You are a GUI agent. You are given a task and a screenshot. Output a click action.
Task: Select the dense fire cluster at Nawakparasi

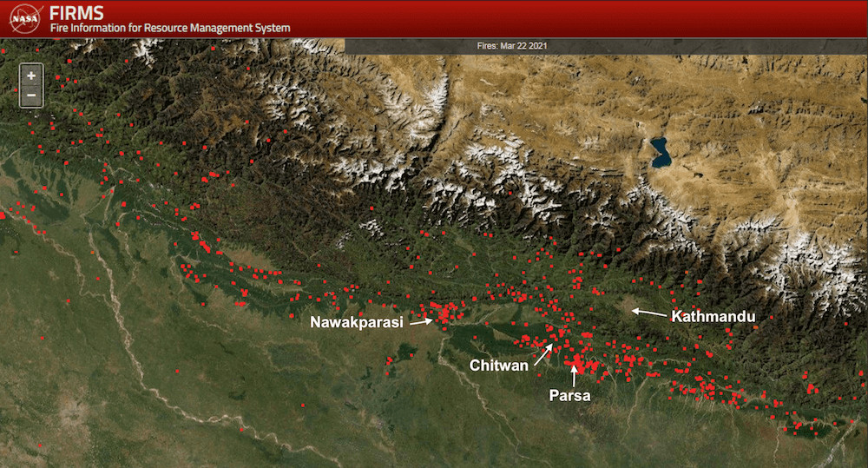(x=445, y=313)
